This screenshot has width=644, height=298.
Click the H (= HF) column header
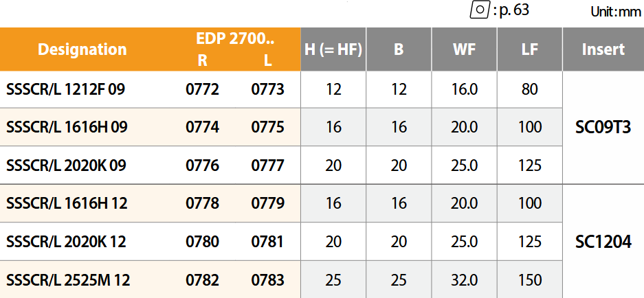pos(333,49)
